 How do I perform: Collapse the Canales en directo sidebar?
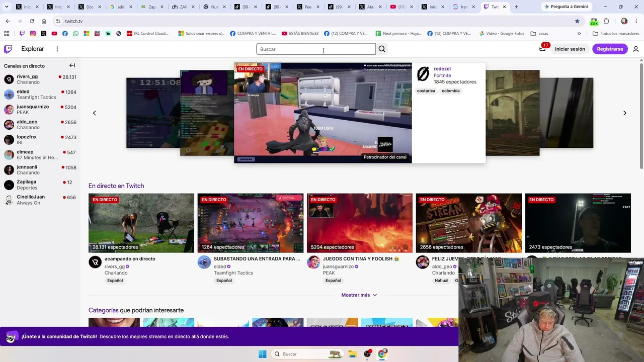[72, 65]
